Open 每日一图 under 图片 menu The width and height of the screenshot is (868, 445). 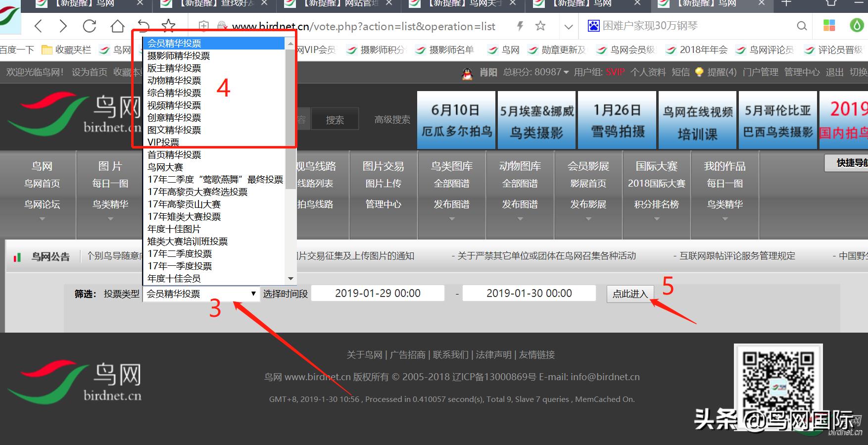click(x=110, y=184)
